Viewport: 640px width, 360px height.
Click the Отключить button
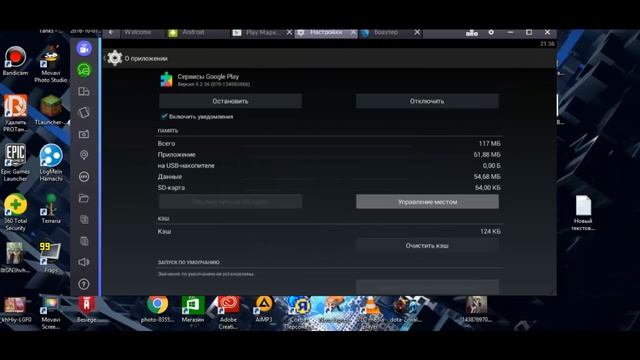tap(427, 101)
